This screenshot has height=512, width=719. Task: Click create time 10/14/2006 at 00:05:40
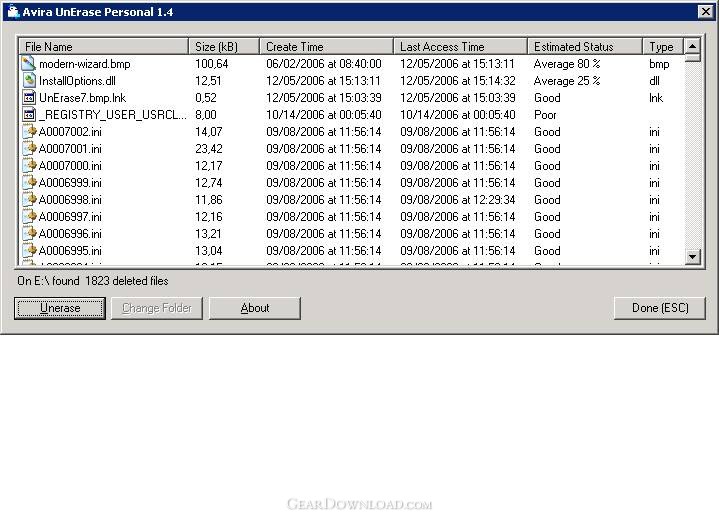(324, 115)
